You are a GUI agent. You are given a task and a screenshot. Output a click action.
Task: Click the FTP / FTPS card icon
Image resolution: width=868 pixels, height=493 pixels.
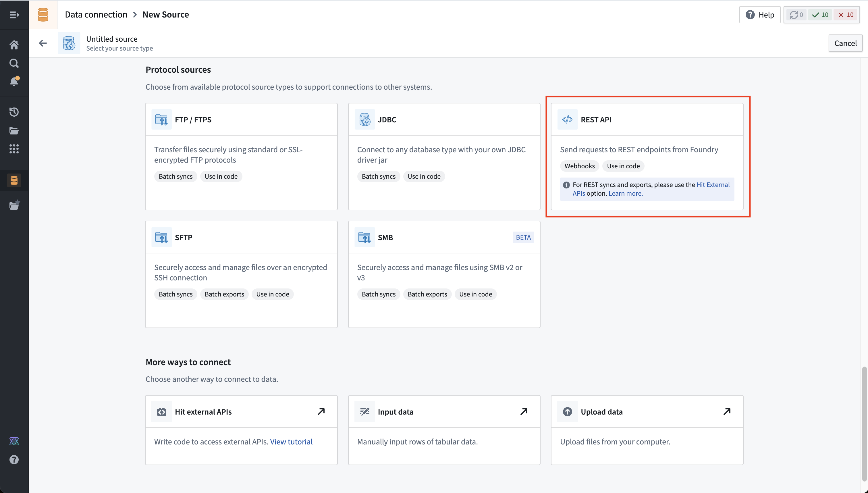tap(161, 120)
